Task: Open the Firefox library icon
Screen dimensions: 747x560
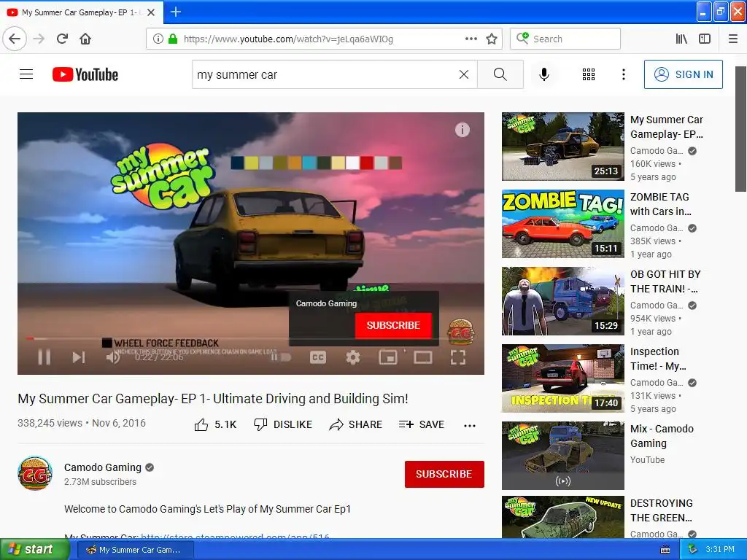Action: pyautogui.click(x=681, y=39)
